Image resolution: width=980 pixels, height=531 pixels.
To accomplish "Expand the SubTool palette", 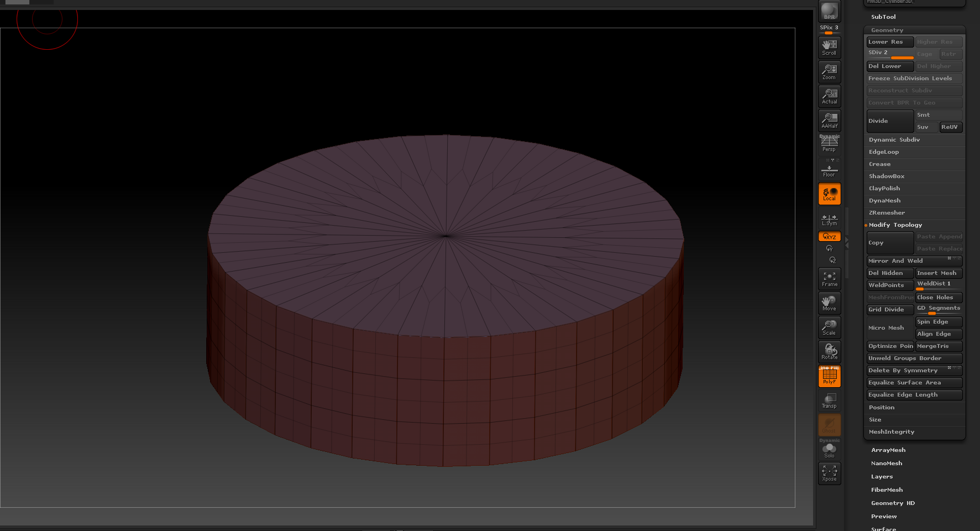I will pos(883,17).
